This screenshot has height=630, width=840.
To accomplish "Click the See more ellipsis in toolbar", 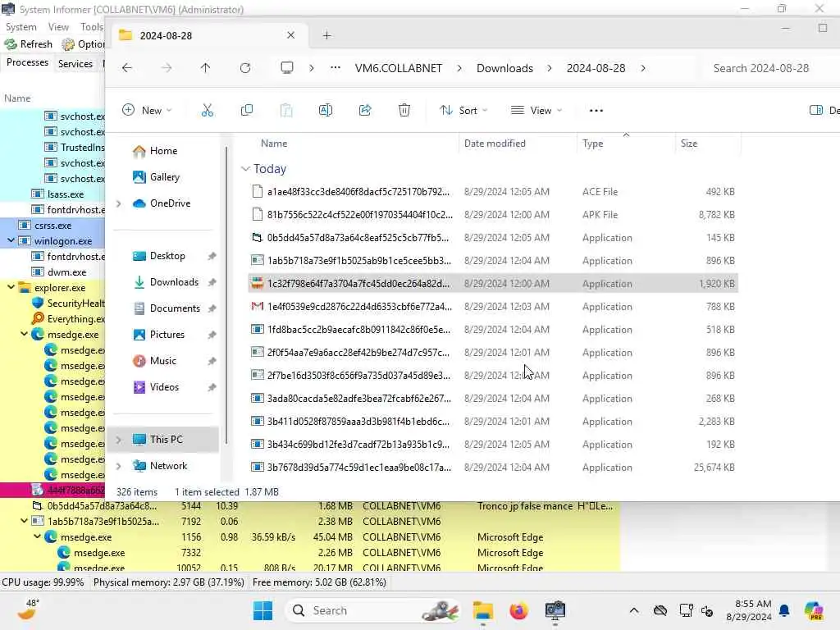I will [x=596, y=111].
